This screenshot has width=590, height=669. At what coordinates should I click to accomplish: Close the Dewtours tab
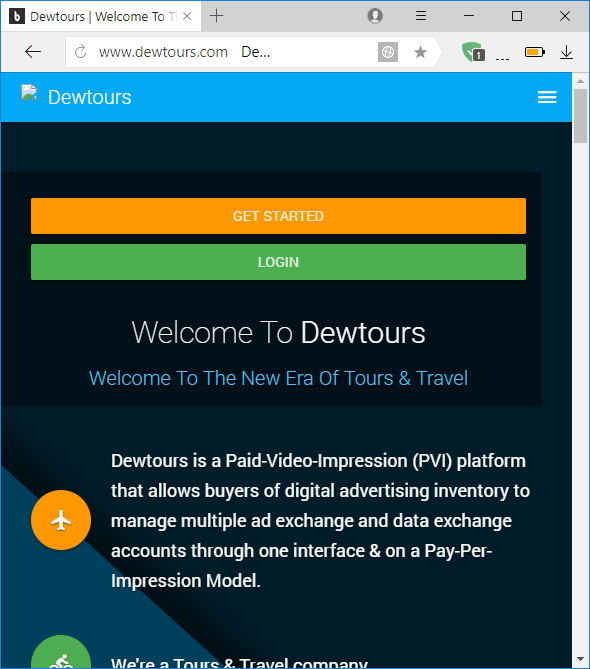(x=187, y=16)
